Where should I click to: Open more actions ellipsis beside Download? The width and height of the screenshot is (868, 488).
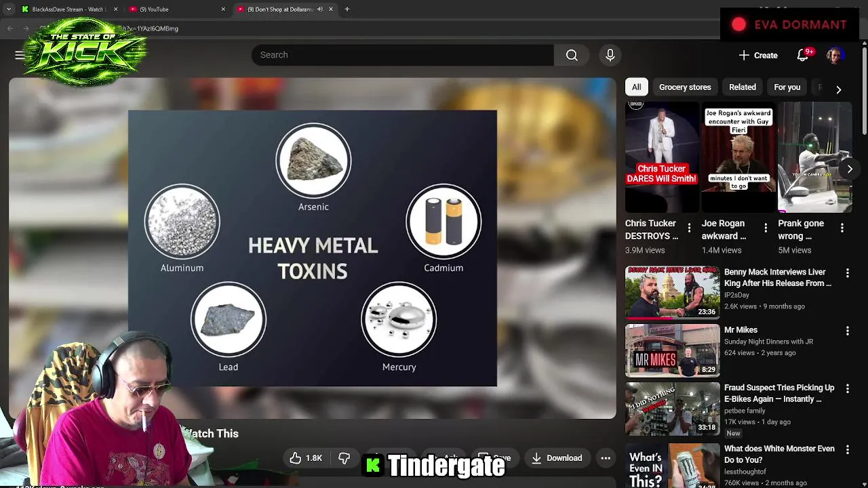click(x=606, y=458)
